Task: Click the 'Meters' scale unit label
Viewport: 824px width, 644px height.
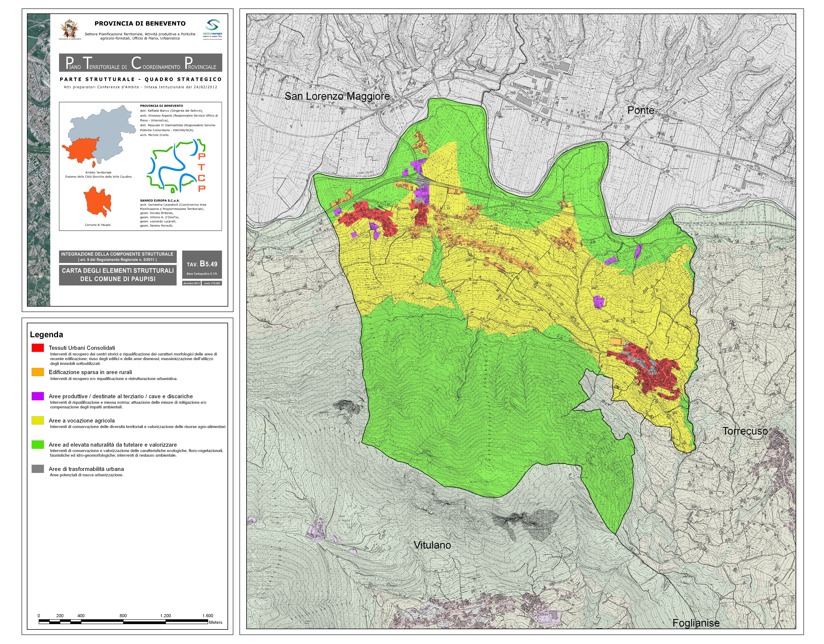Action: (216, 623)
